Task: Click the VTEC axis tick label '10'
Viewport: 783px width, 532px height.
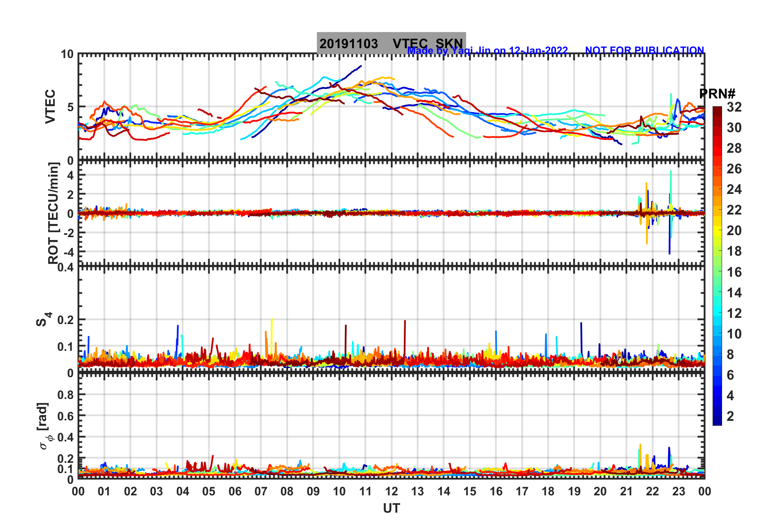Action: 67,54
